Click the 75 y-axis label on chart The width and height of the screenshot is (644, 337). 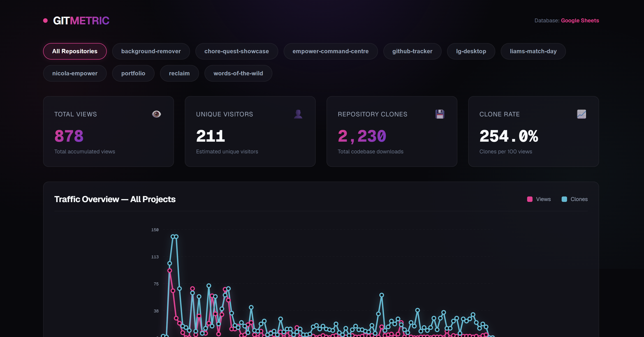156,284
